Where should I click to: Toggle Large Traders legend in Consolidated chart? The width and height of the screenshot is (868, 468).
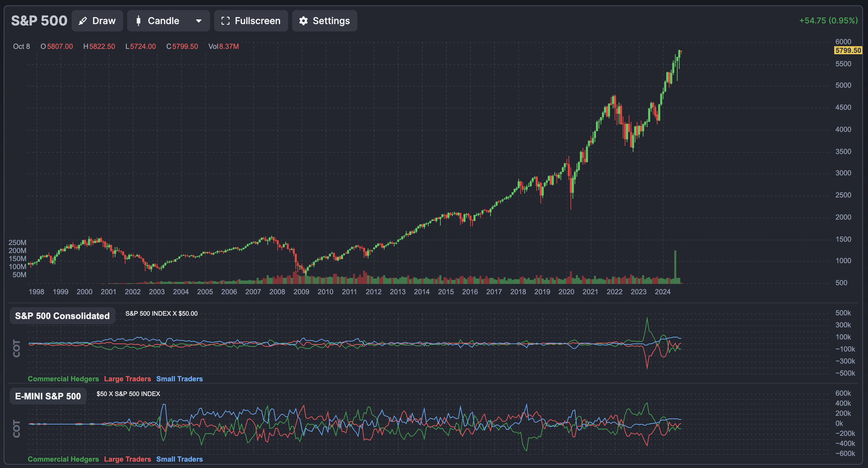pos(127,379)
